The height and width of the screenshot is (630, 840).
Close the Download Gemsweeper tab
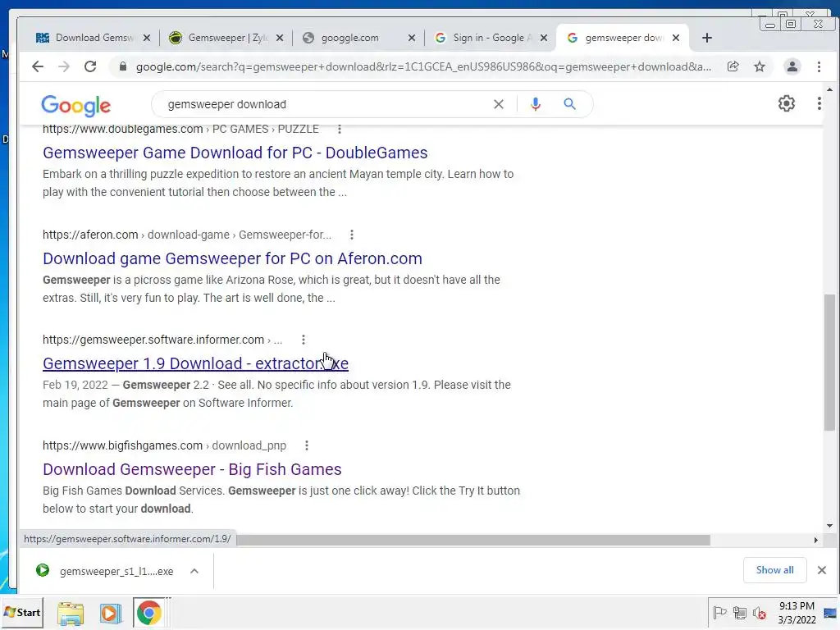tap(147, 38)
